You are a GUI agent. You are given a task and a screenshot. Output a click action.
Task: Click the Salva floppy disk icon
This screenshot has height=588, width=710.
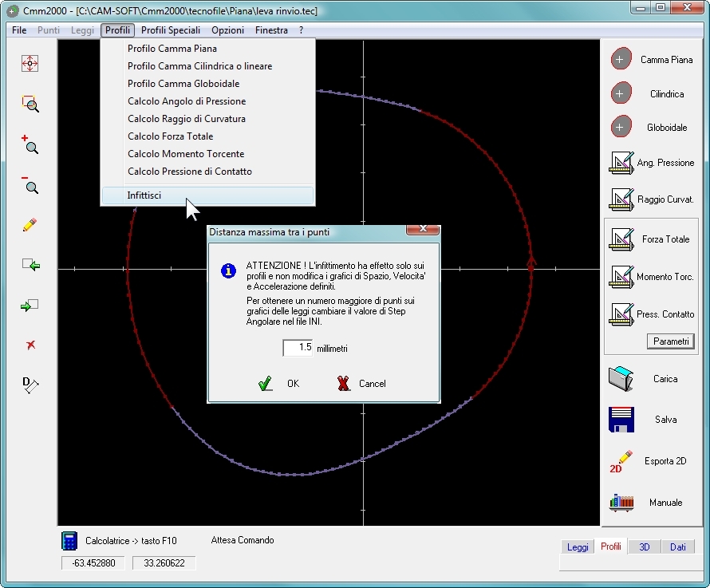pyautogui.click(x=621, y=420)
